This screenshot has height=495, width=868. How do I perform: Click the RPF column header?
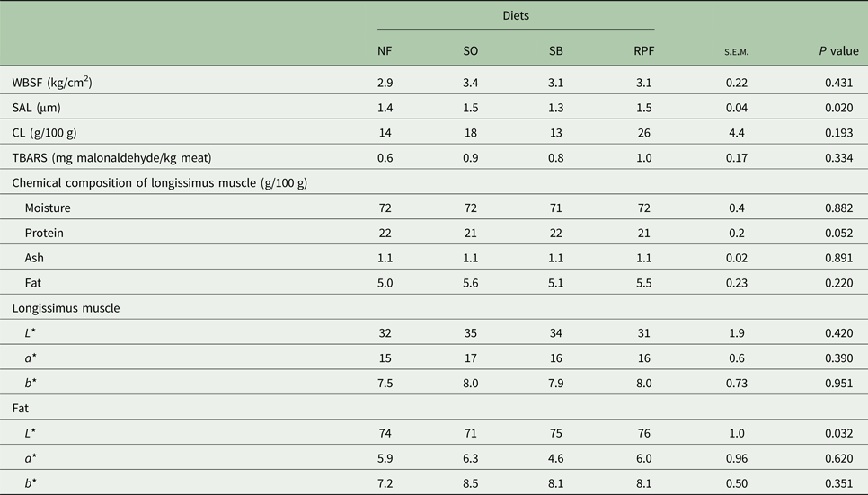pos(644,50)
